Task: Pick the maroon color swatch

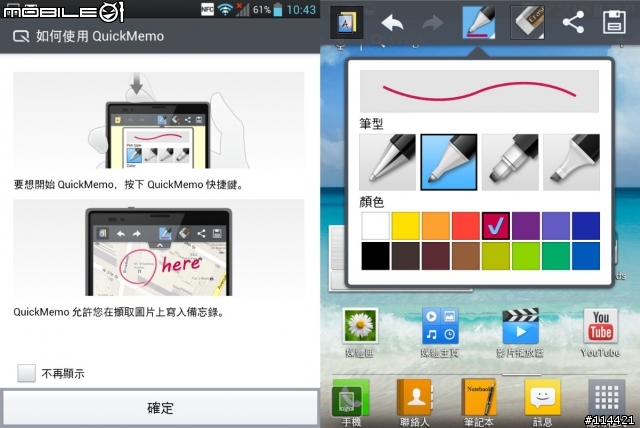Action: tap(436, 256)
